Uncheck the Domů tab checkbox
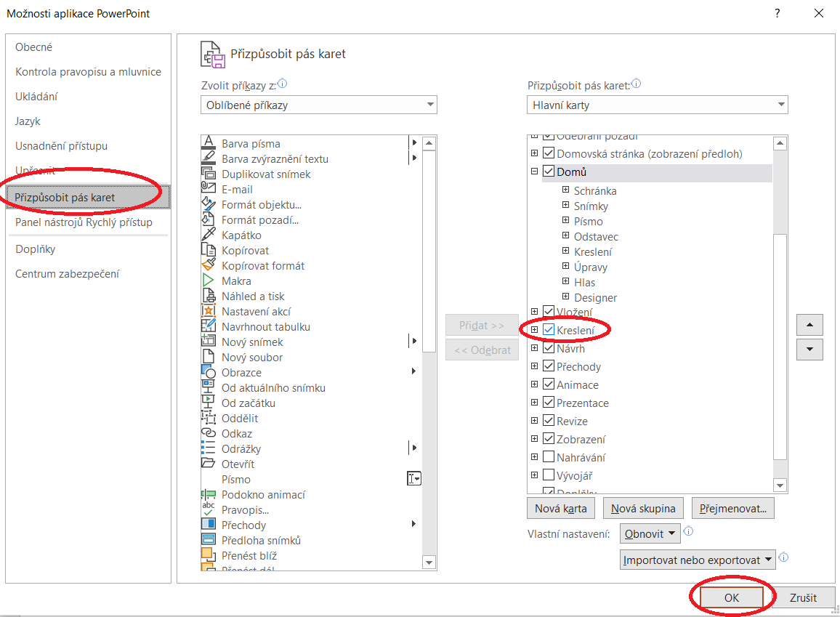Viewport: 840px width, 617px height. tap(549, 172)
